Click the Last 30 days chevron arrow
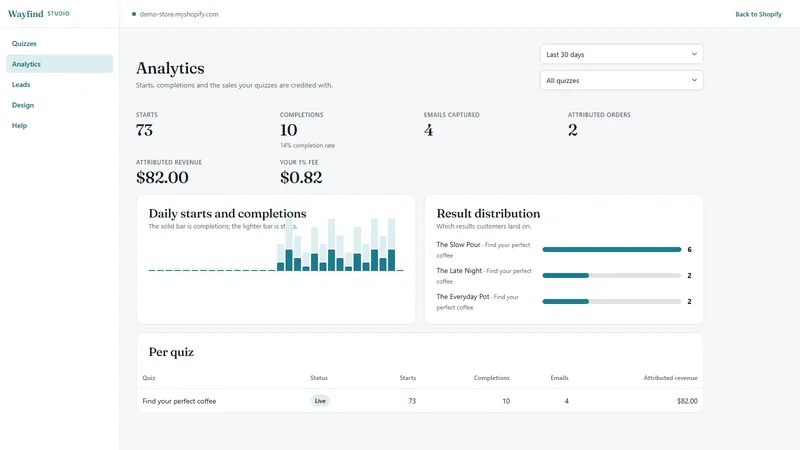 tap(694, 54)
